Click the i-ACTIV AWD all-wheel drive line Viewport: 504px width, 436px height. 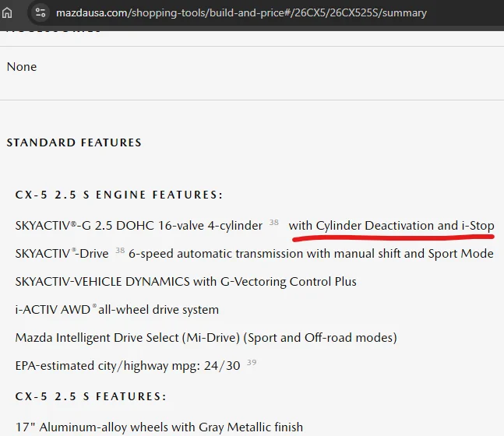[117, 310]
